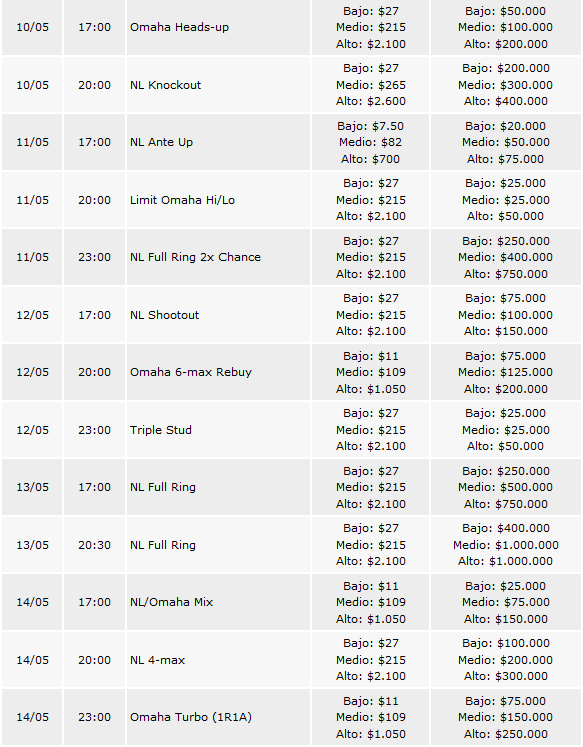Click the Medio: $265 buy-in amount
This screenshot has width=584, height=747.
[371, 85]
